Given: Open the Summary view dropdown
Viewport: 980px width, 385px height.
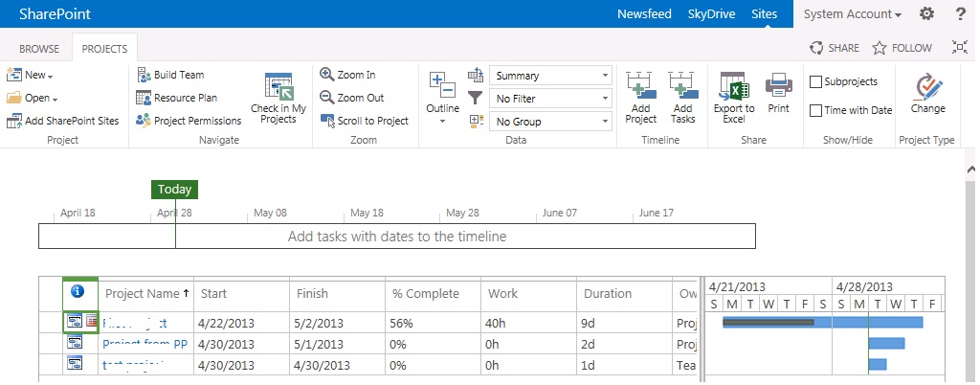Looking at the screenshot, I should (550, 76).
